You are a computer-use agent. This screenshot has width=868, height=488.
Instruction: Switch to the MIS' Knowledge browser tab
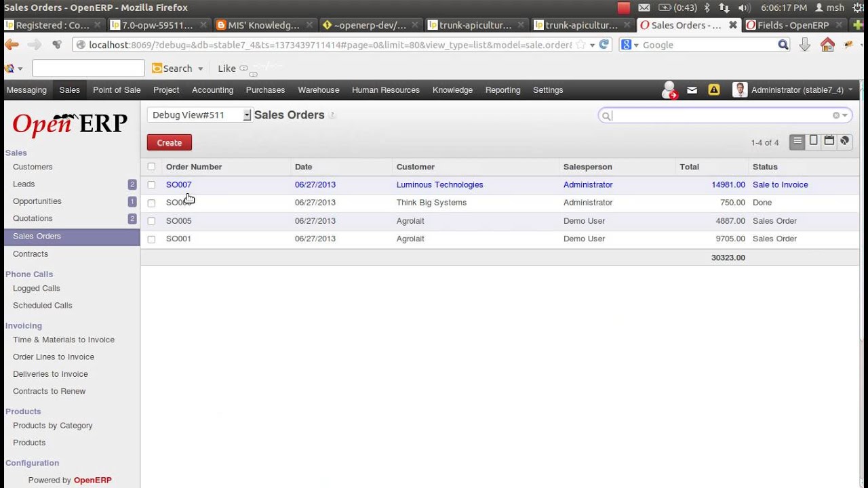click(x=263, y=25)
